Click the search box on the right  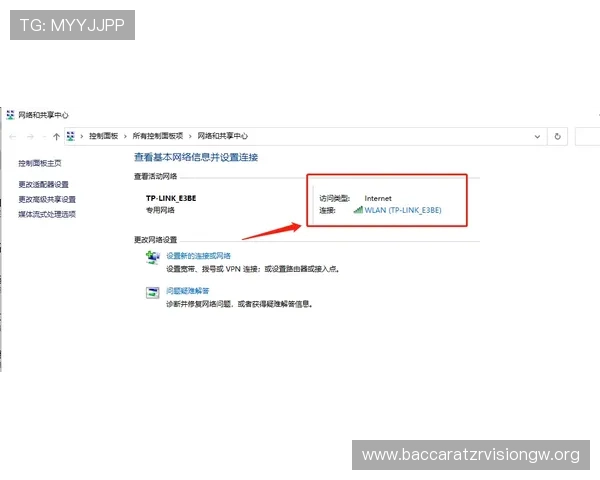(587, 137)
